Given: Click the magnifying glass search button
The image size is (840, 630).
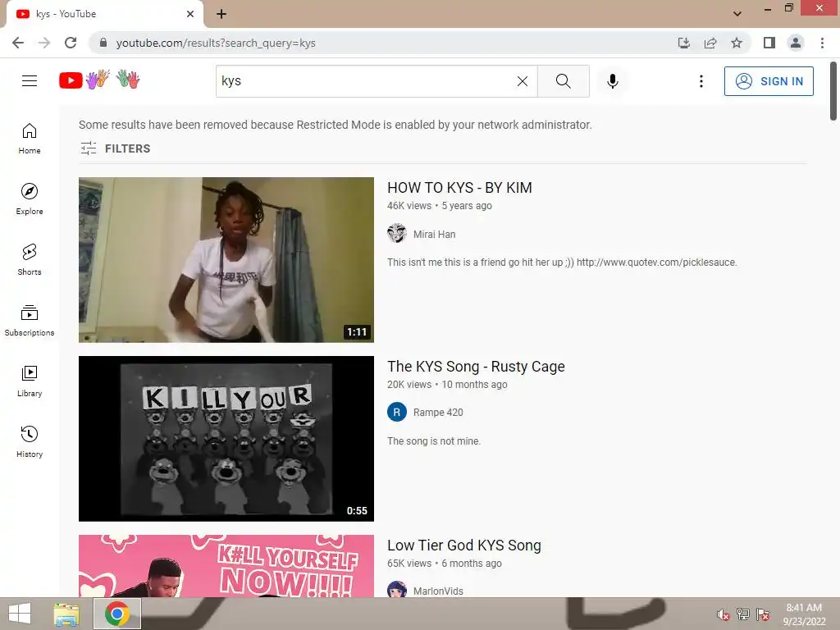Looking at the screenshot, I should 563,81.
